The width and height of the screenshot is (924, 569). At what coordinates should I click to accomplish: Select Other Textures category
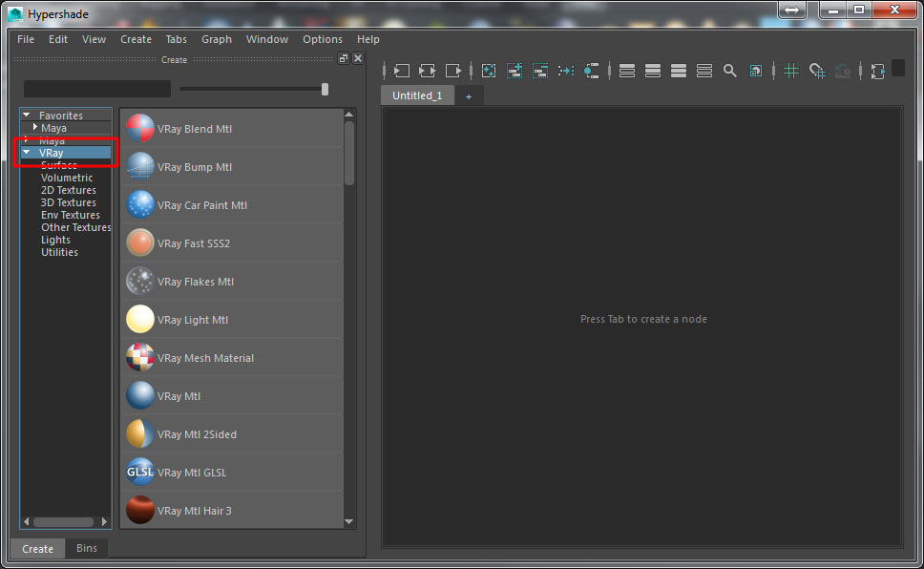click(76, 227)
